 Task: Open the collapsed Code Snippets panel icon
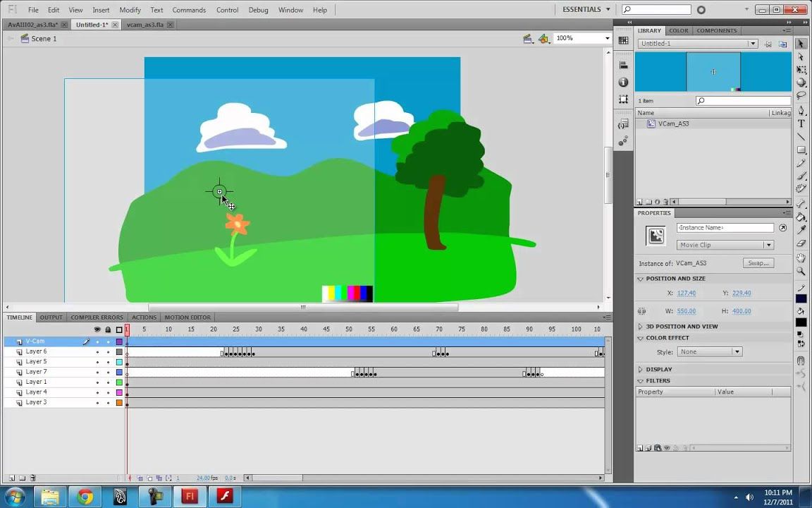[x=624, y=124]
